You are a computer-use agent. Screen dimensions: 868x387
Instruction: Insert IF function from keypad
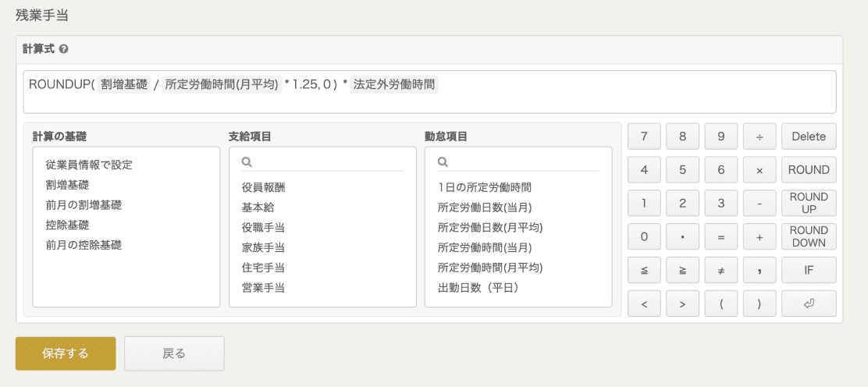pyautogui.click(x=809, y=270)
